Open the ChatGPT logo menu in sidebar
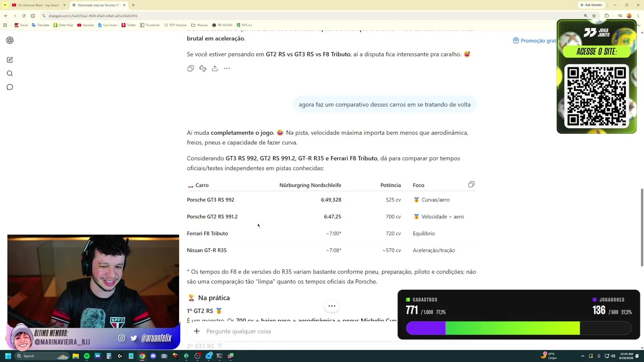The height and width of the screenshot is (362, 644). pyautogui.click(x=10, y=40)
